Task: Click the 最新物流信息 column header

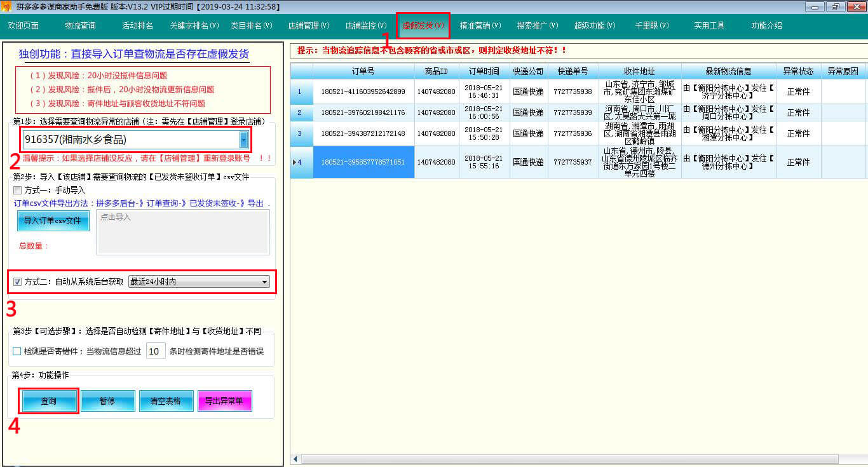Action: click(729, 71)
